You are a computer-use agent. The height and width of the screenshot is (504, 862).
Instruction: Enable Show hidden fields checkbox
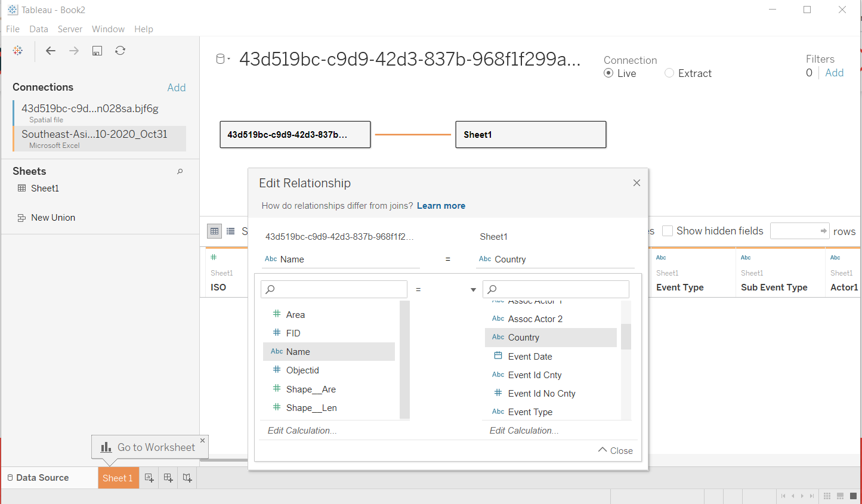pyautogui.click(x=668, y=231)
